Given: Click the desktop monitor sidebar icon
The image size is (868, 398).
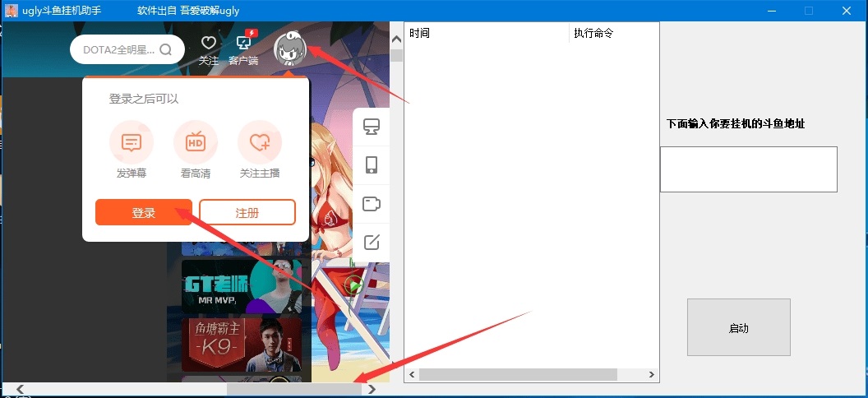Looking at the screenshot, I should point(372,127).
